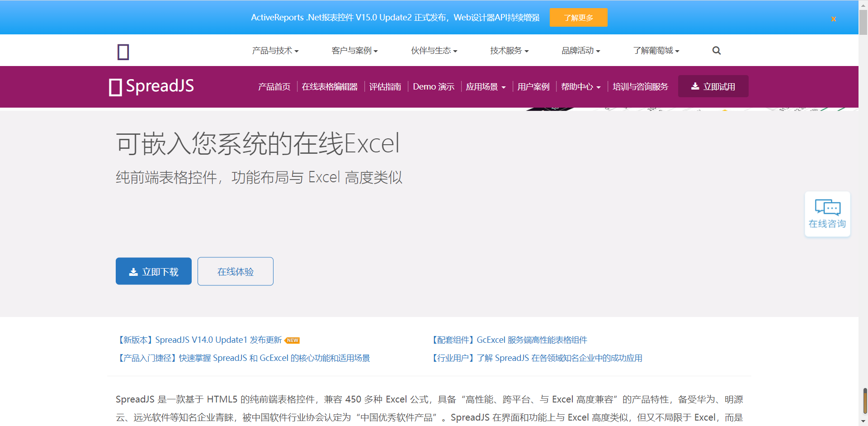Open the search icon in the navigation bar
Screen dimensions: 868x426
tap(716, 50)
